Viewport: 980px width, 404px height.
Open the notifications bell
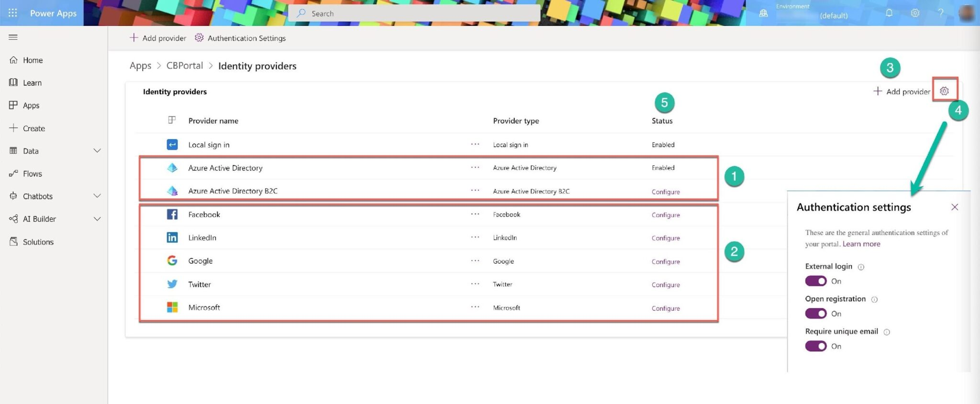point(889,13)
